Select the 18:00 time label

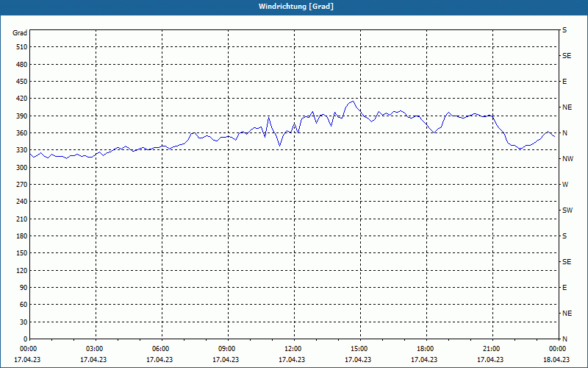coord(426,349)
